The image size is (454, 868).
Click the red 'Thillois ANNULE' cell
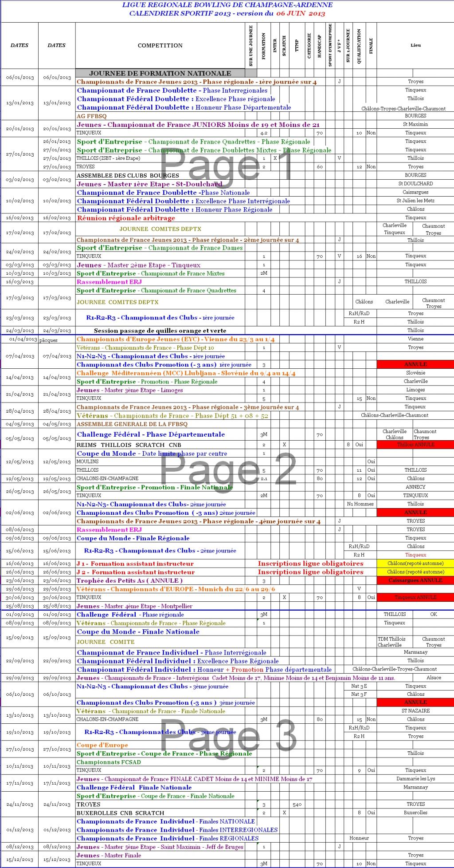[415, 444]
